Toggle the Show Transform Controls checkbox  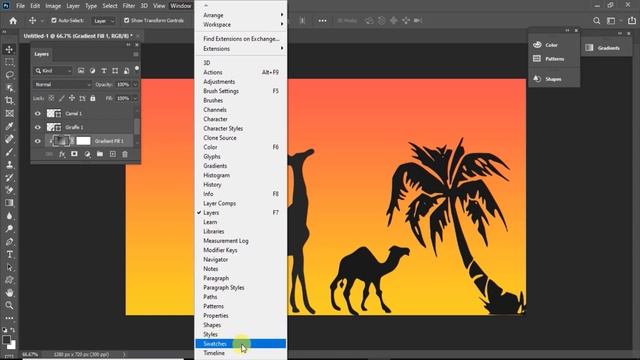(127, 20)
